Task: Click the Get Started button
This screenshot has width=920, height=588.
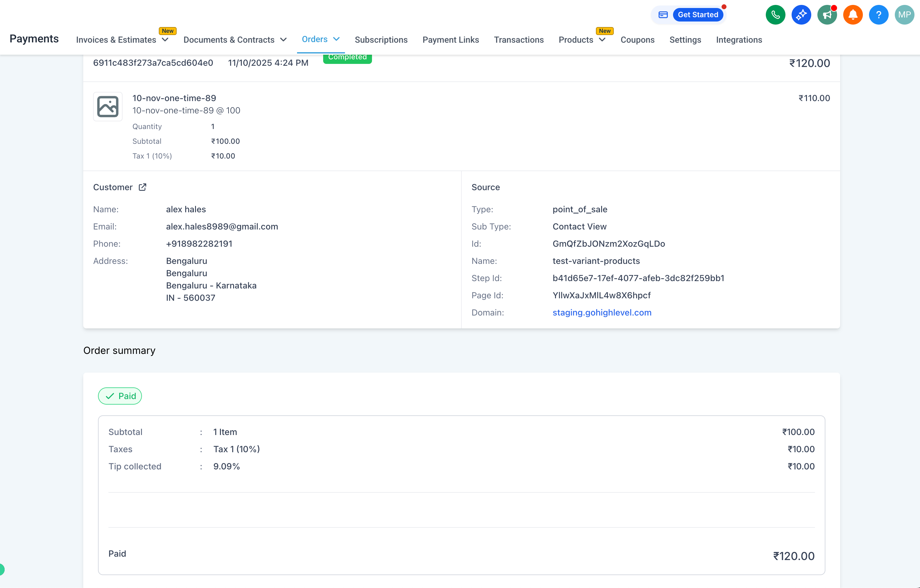Action: [x=698, y=15]
